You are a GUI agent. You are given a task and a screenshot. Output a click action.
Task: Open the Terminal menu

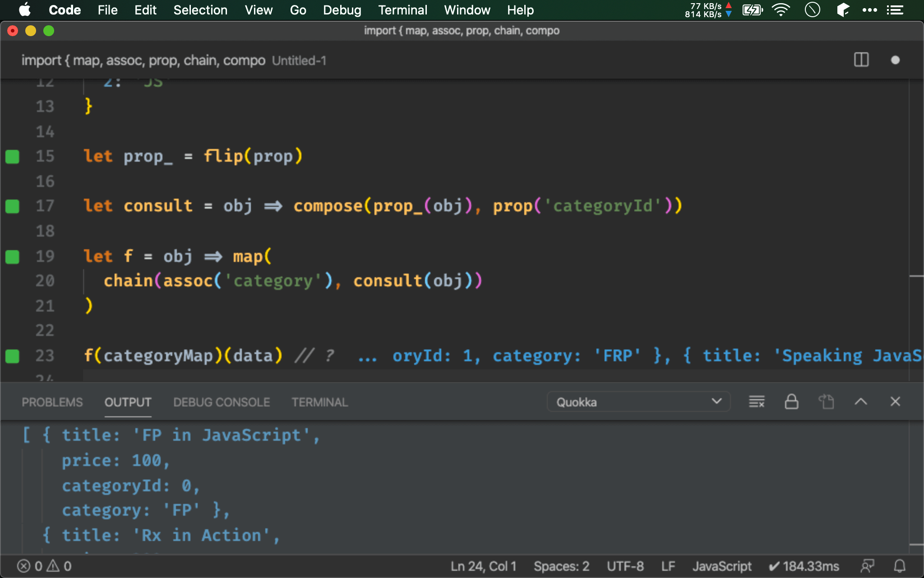click(x=402, y=10)
